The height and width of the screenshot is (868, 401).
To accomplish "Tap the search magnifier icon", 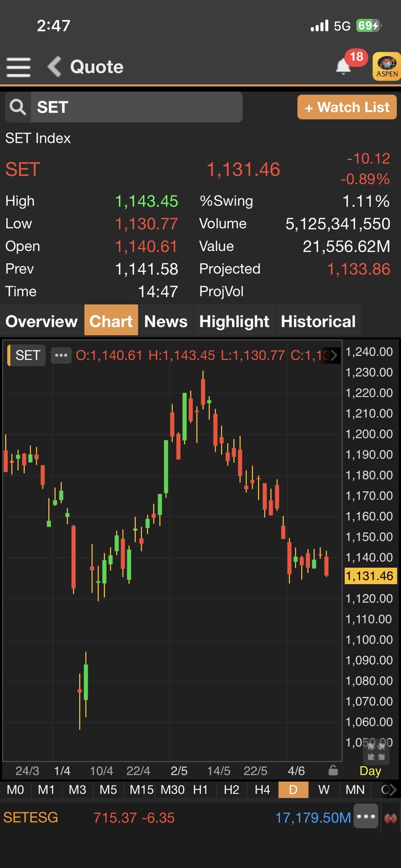I will point(18,107).
